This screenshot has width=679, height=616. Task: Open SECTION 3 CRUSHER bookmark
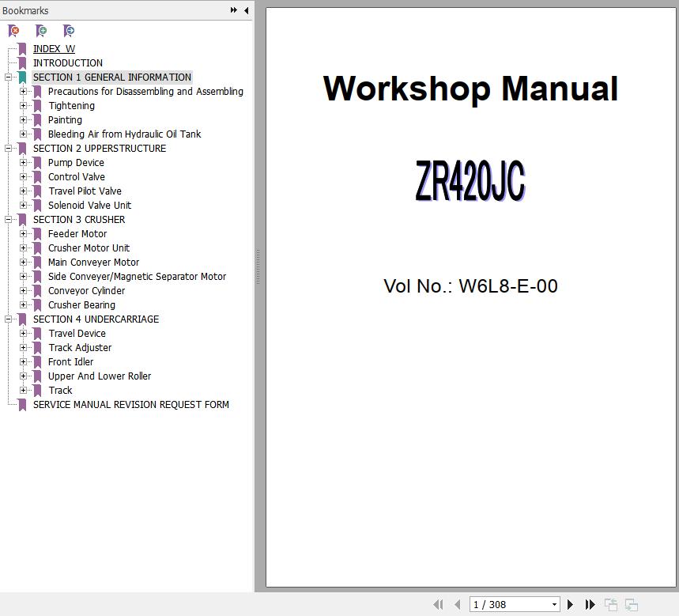point(79,220)
